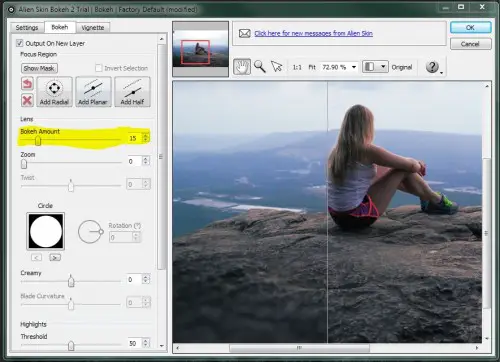Click the Creamy slider handle
The width and height of the screenshot is (500, 362).
pyautogui.click(x=71, y=281)
